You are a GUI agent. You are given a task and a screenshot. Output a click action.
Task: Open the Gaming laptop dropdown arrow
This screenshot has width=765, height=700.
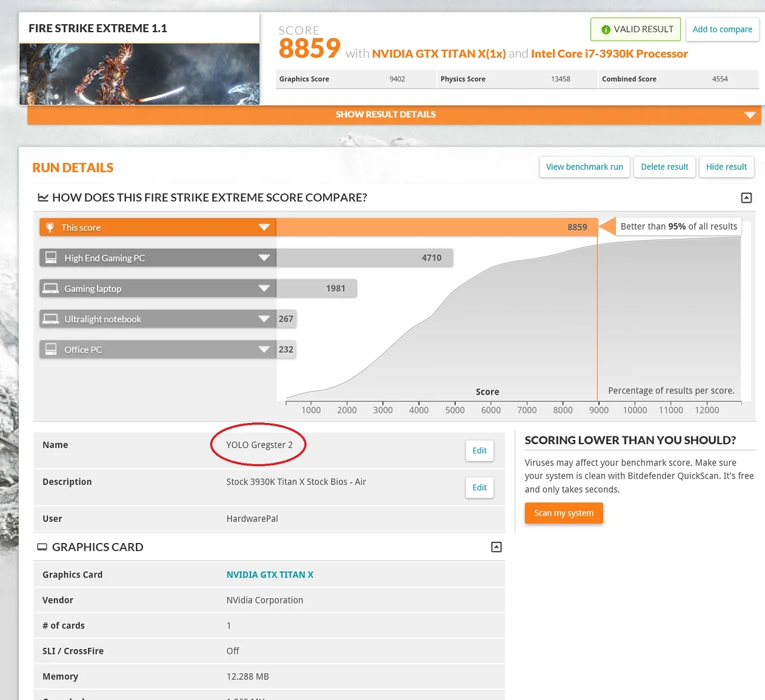click(264, 288)
